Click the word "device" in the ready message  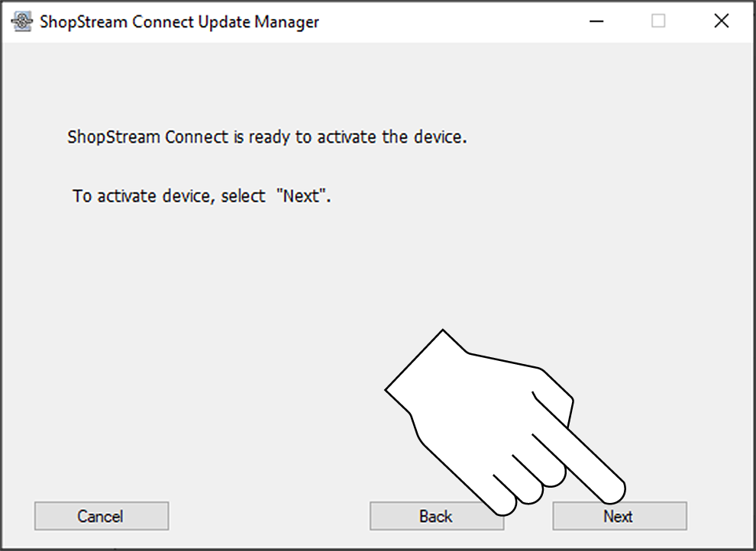click(438, 138)
